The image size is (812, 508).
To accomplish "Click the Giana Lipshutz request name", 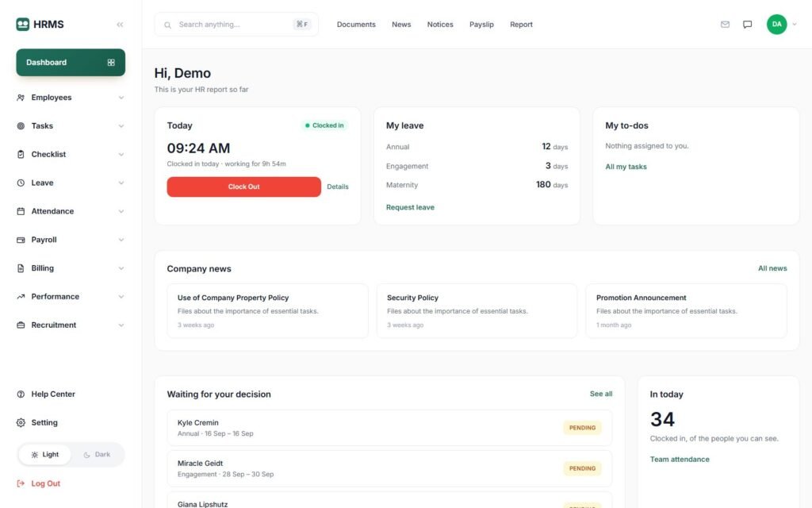I will (202, 504).
